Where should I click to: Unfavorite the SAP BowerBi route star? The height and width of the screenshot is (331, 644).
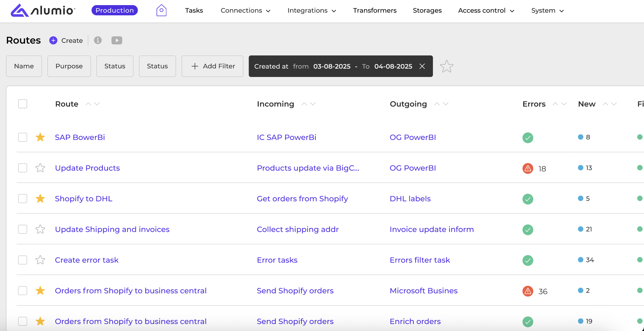tap(40, 137)
